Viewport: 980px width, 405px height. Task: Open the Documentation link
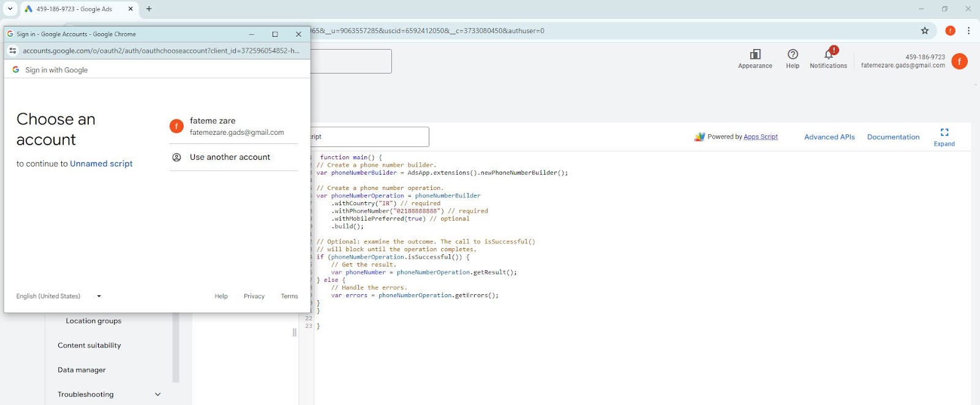[x=893, y=137]
